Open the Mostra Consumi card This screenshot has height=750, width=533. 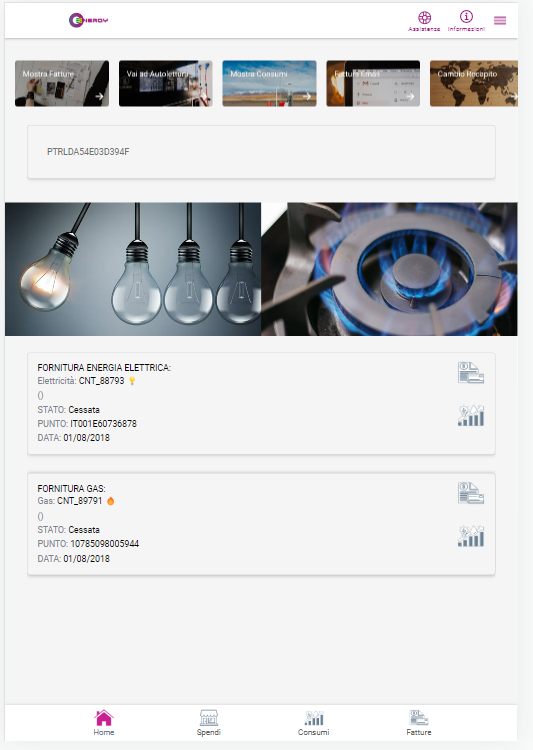tap(269, 83)
